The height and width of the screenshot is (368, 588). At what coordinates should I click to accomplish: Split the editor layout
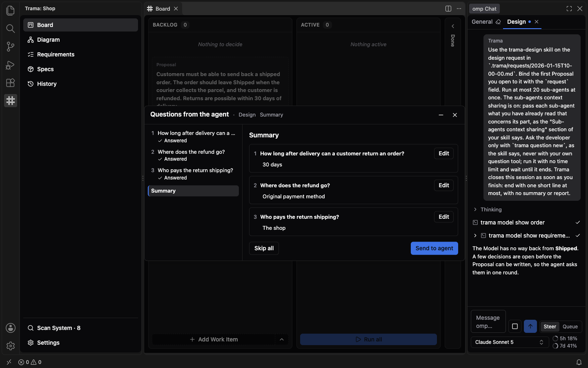click(x=448, y=9)
